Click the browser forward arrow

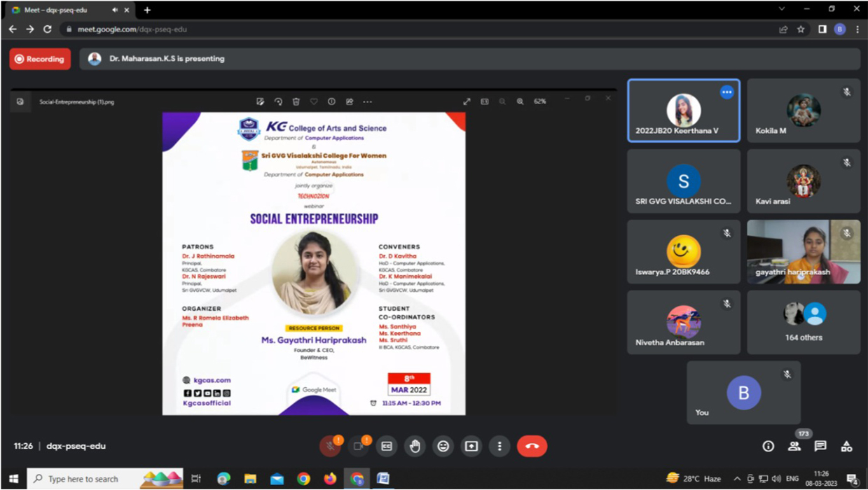tap(29, 29)
